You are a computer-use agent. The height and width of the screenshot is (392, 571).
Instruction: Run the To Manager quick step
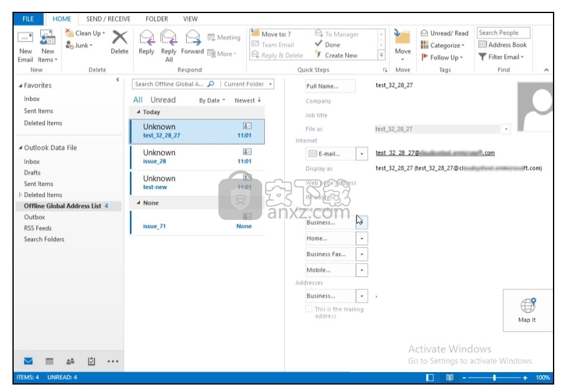337,34
